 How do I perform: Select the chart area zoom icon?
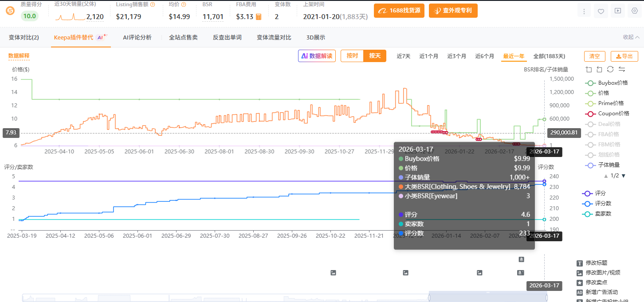tap(589, 69)
